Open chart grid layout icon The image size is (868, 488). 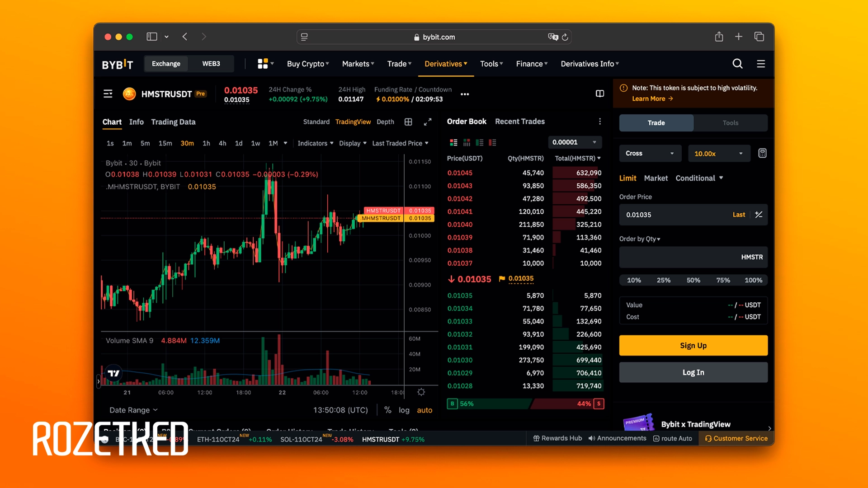point(408,122)
